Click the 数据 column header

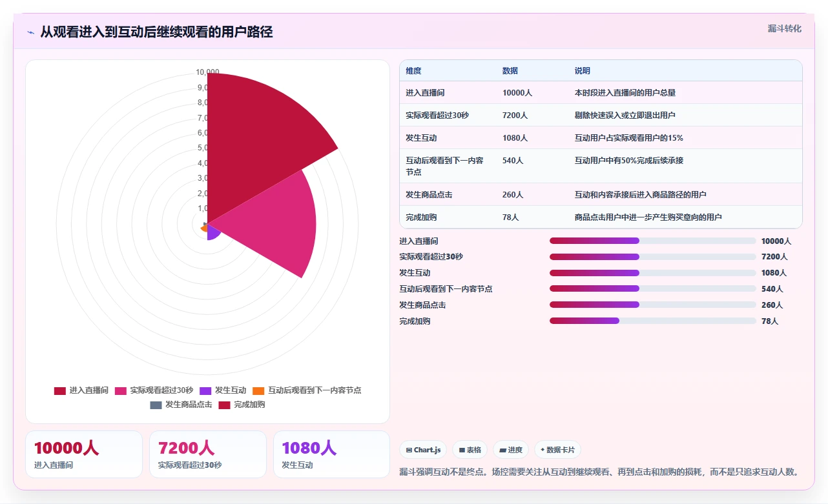tap(510, 71)
